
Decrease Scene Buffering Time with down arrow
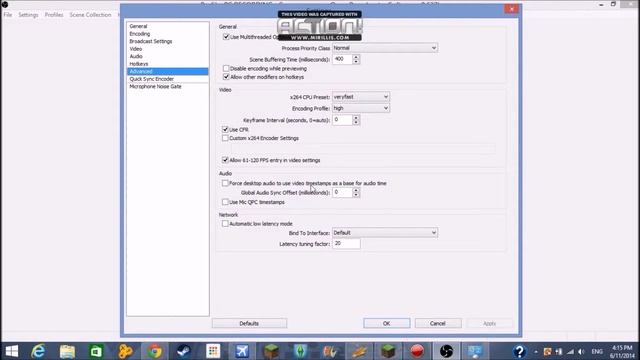(356, 62)
